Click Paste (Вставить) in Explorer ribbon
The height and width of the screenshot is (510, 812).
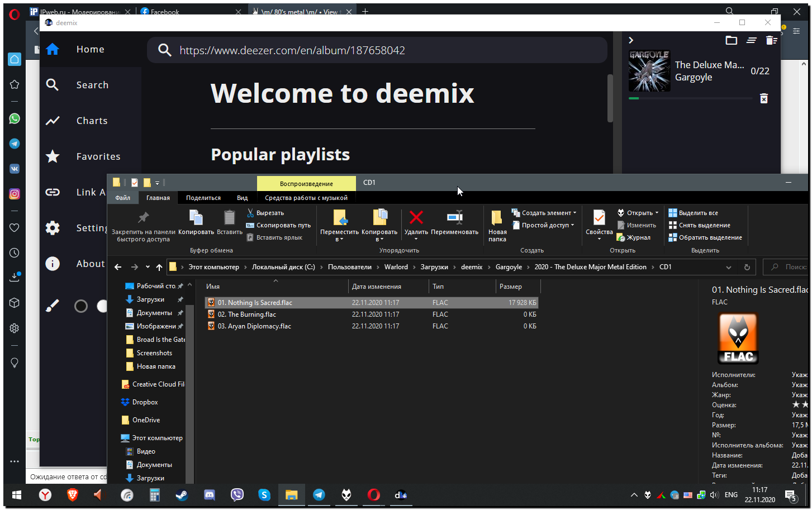[x=230, y=222]
